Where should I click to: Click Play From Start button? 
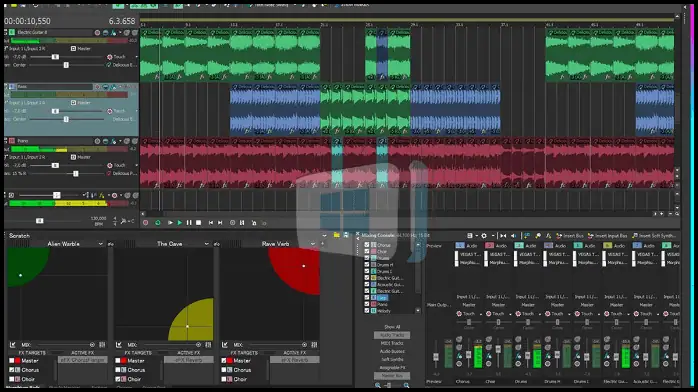point(170,223)
